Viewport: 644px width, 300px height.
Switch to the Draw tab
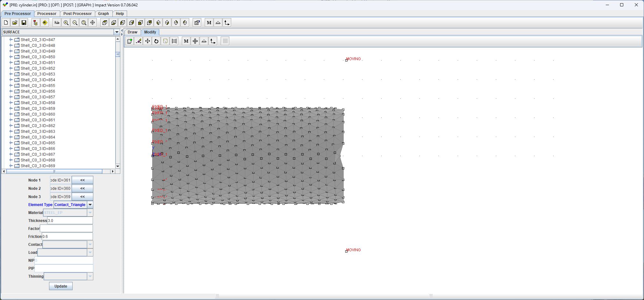click(x=132, y=32)
